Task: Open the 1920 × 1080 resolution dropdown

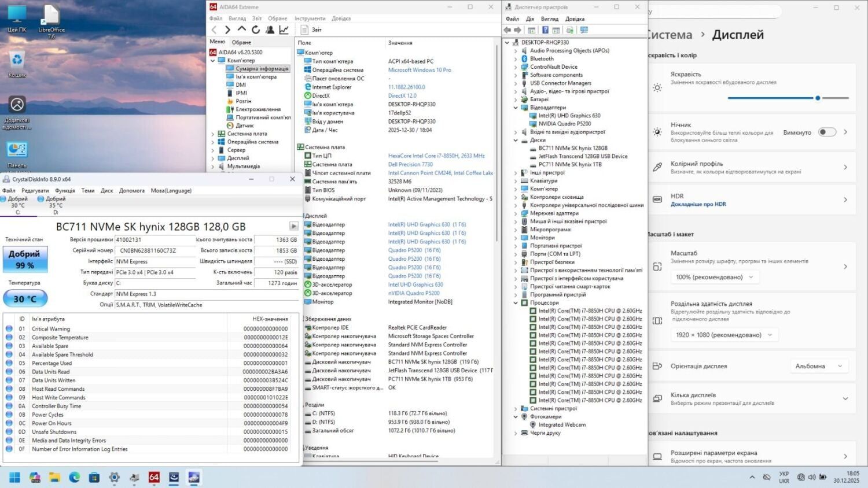Action: [723, 335]
